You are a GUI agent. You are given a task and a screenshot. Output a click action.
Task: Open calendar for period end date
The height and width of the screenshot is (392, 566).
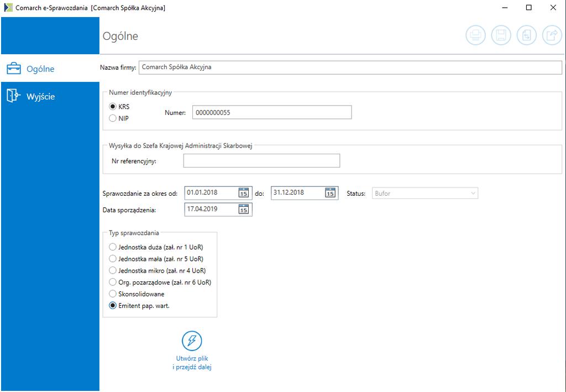point(330,193)
